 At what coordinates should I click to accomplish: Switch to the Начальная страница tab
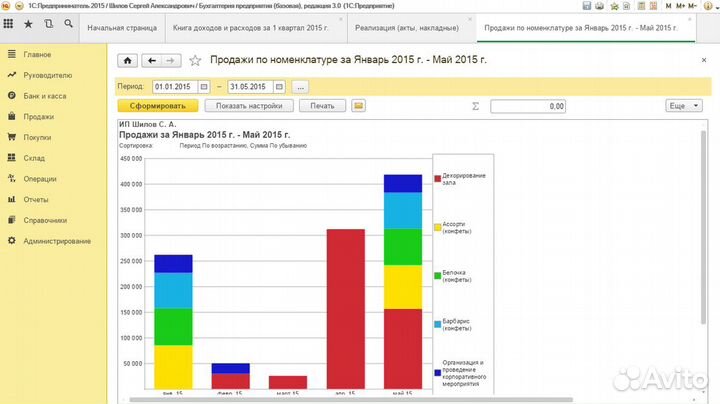pyautogui.click(x=122, y=28)
